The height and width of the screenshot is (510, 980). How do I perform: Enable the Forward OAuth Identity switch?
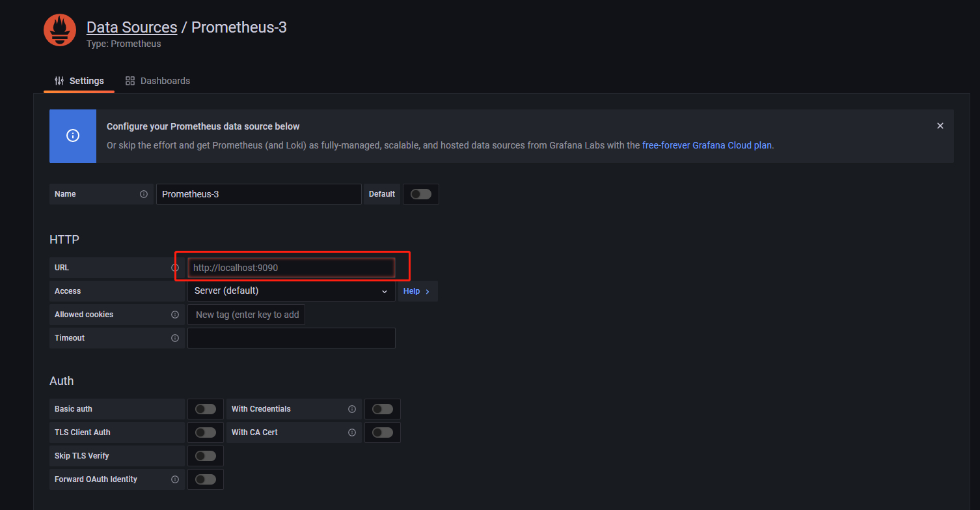click(x=206, y=479)
